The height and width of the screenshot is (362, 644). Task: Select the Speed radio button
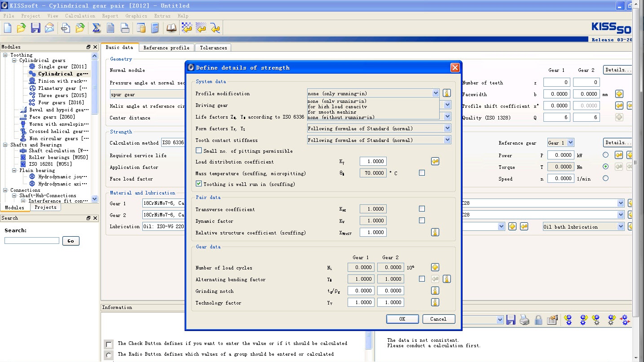coord(605,178)
